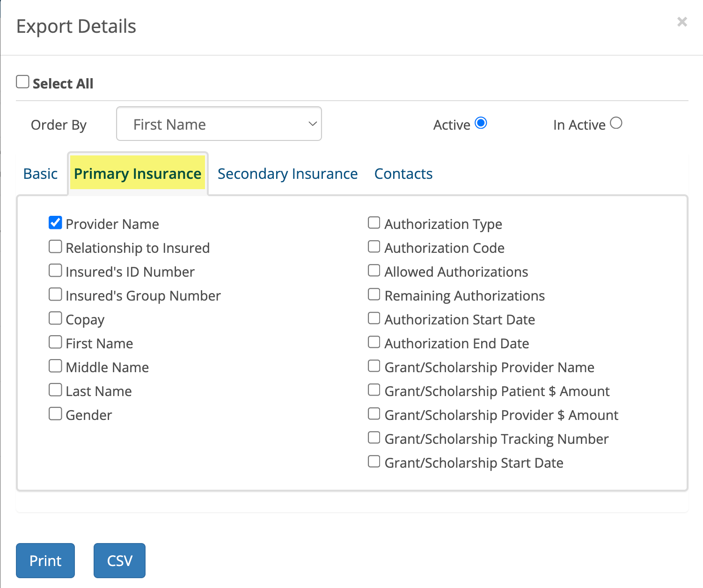Go to the Contacts tab
The image size is (703, 588).
point(403,174)
